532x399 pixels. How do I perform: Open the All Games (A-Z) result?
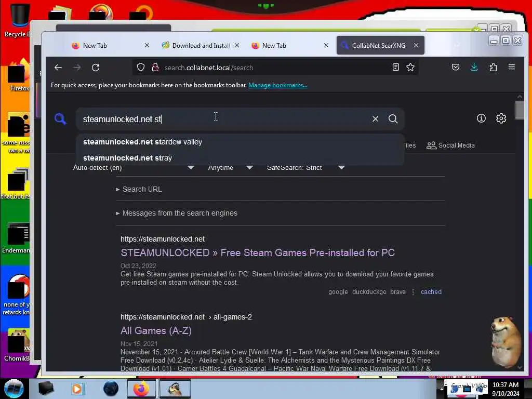[156, 331]
